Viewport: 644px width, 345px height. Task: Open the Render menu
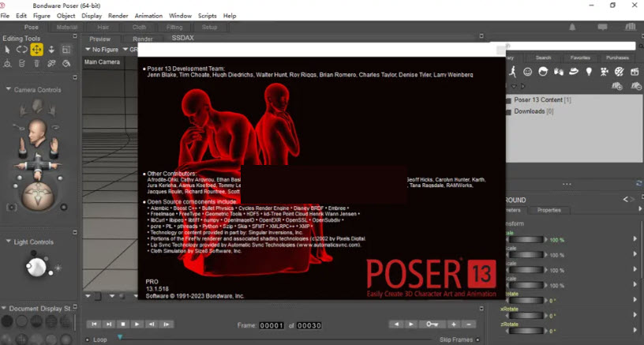point(118,16)
